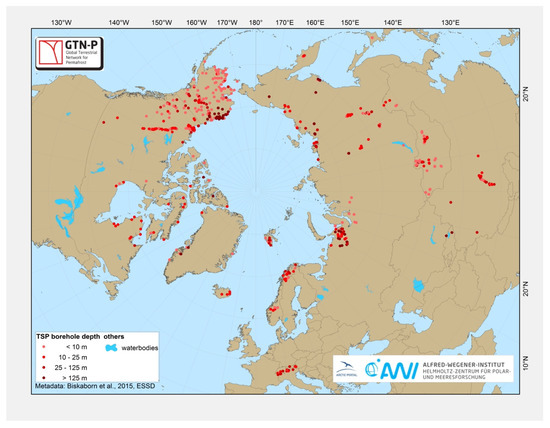Click the 140°W longitude label
Image resolution: width=550 pixels, height=428 pixels.
[x=119, y=23]
